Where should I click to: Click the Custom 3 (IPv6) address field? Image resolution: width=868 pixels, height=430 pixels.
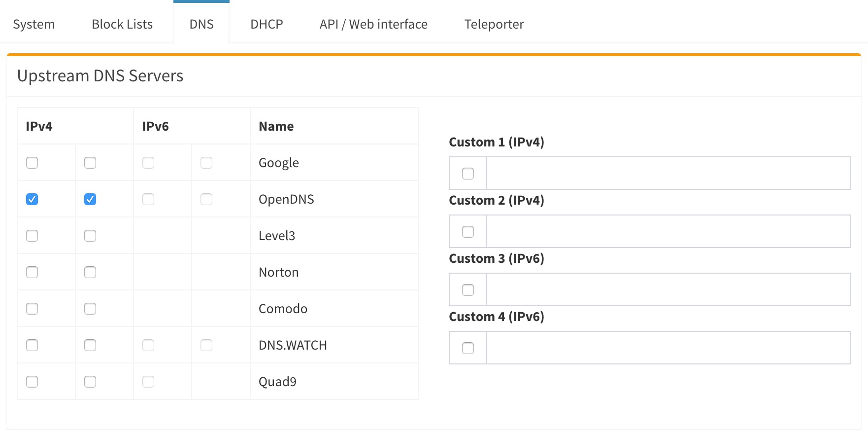pos(668,289)
